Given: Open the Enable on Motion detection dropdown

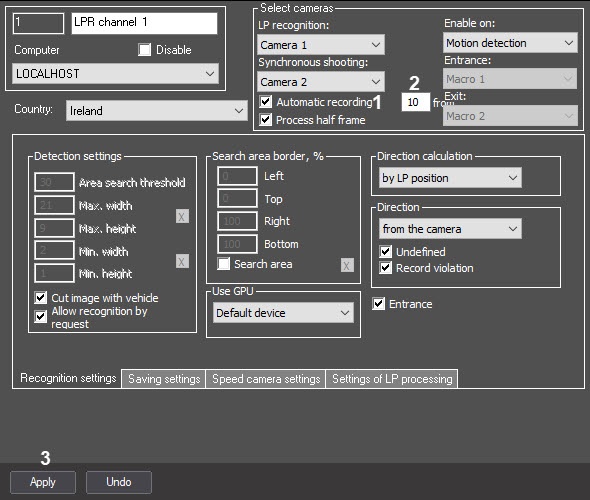Looking at the screenshot, I should click(x=510, y=43).
